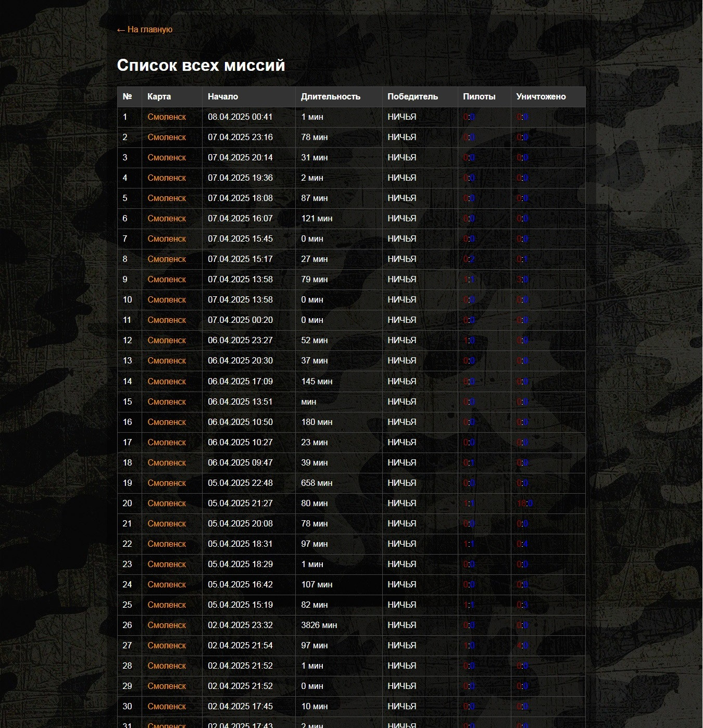703x728 pixels.
Task: Click the Пилоты column header
Action: (479, 97)
